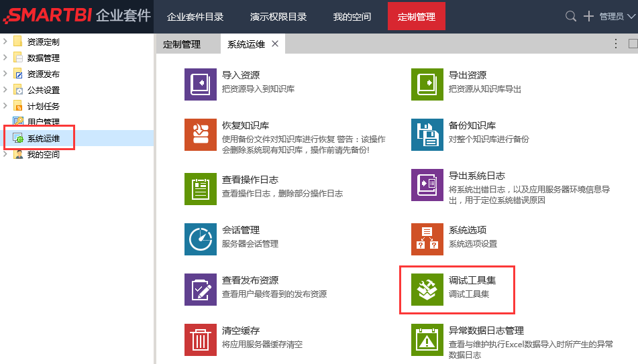Click the 资源发布 folder icon
The width and height of the screenshot is (638, 364).
[18, 74]
